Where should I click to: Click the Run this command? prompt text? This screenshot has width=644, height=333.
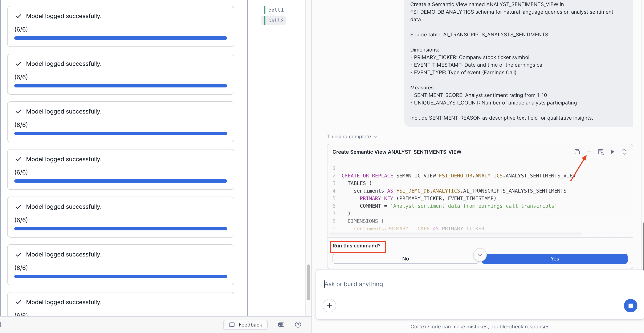(356, 246)
